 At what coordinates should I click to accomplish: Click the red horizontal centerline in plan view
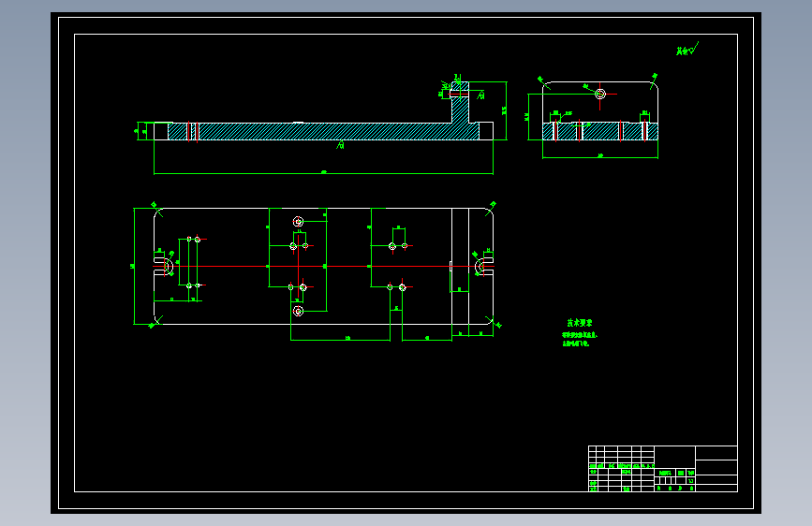(x=324, y=266)
